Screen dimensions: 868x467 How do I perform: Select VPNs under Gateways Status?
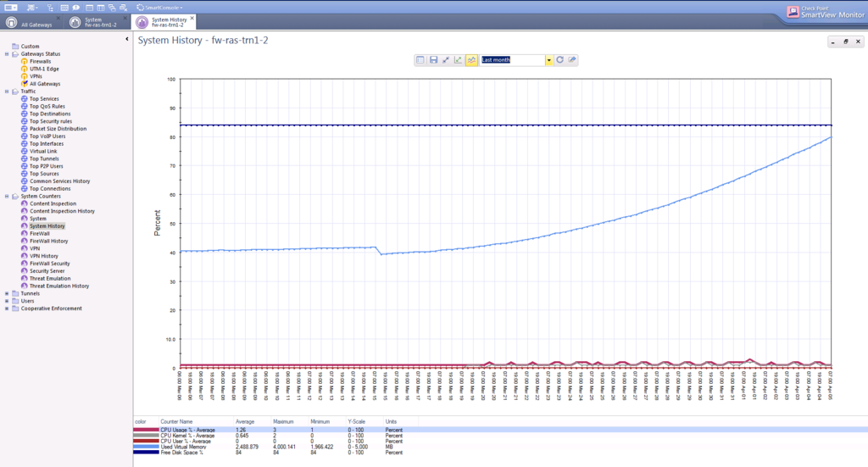pos(36,76)
